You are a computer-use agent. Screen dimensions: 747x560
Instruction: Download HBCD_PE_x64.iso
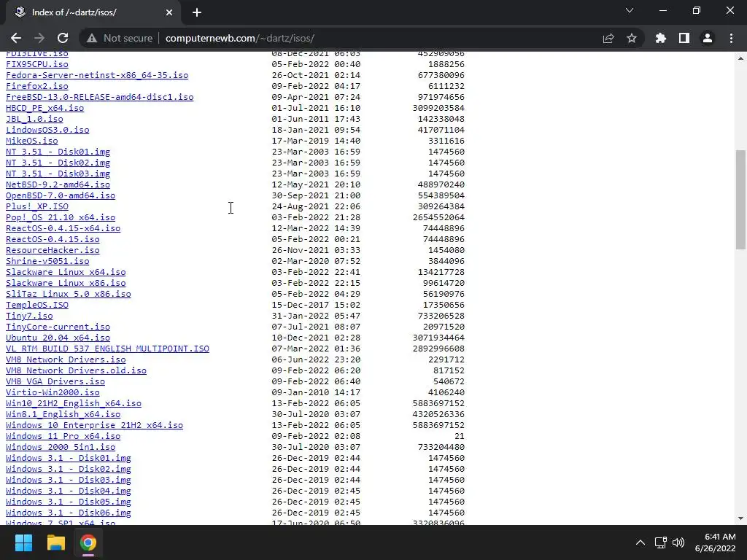pos(44,108)
